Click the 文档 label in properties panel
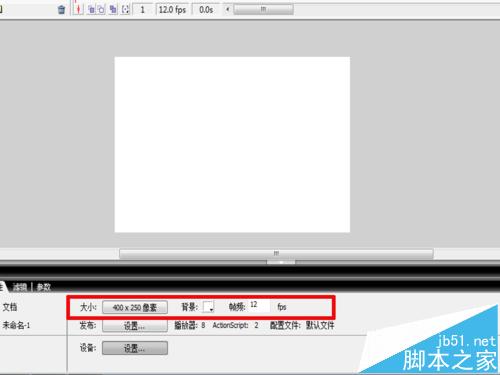This screenshot has height=375, width=500. (10, 307)
